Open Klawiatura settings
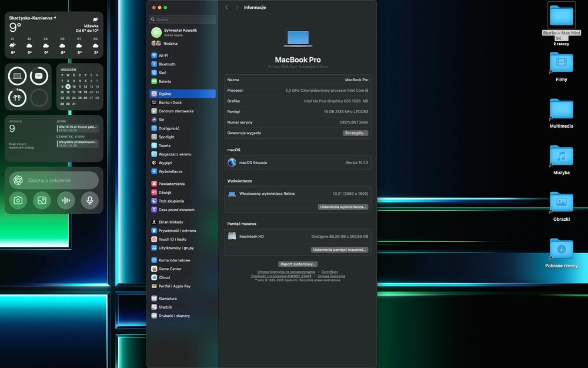Image resolution: width=588 pixels, height=368 pixels. click(182, 299)
